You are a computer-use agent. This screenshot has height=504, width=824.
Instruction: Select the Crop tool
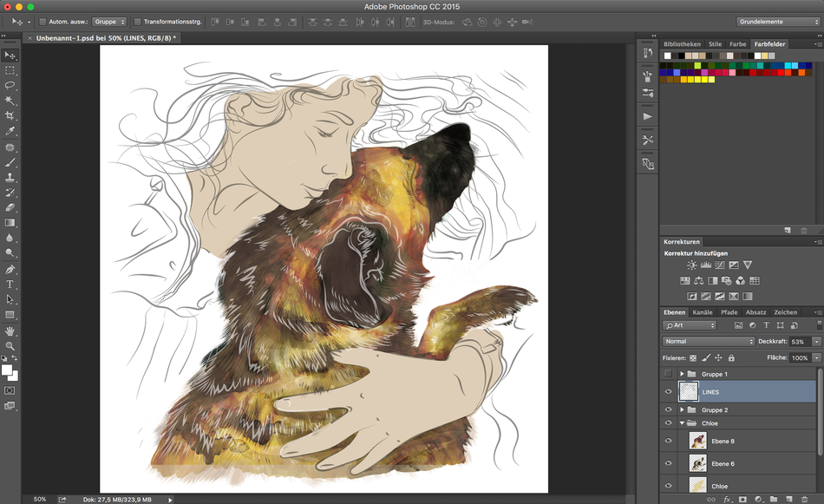(x=10, y=115)
